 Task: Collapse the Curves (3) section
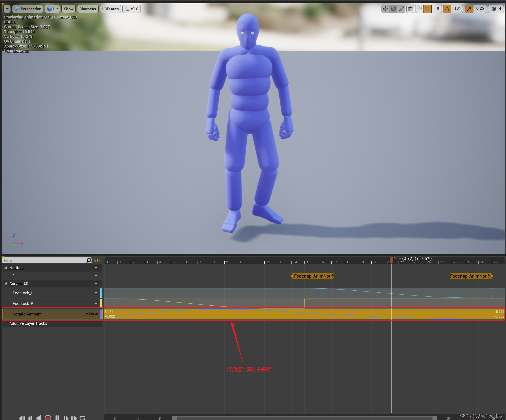coord(6,284)
